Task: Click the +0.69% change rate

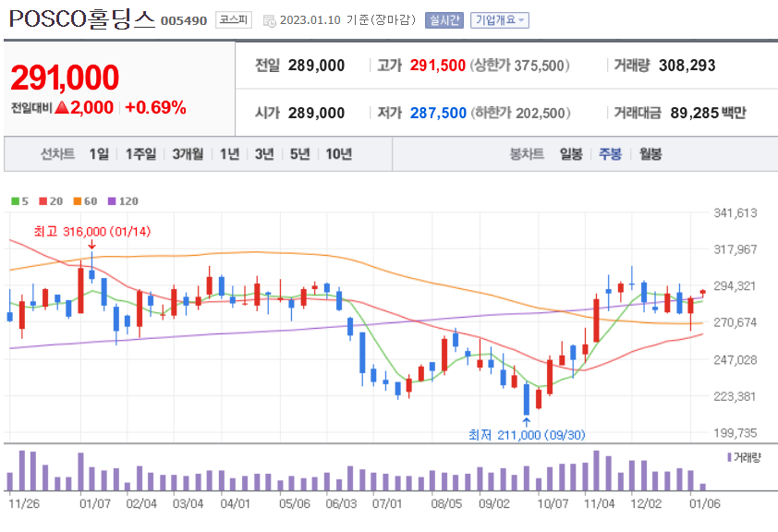Action: 155,107
